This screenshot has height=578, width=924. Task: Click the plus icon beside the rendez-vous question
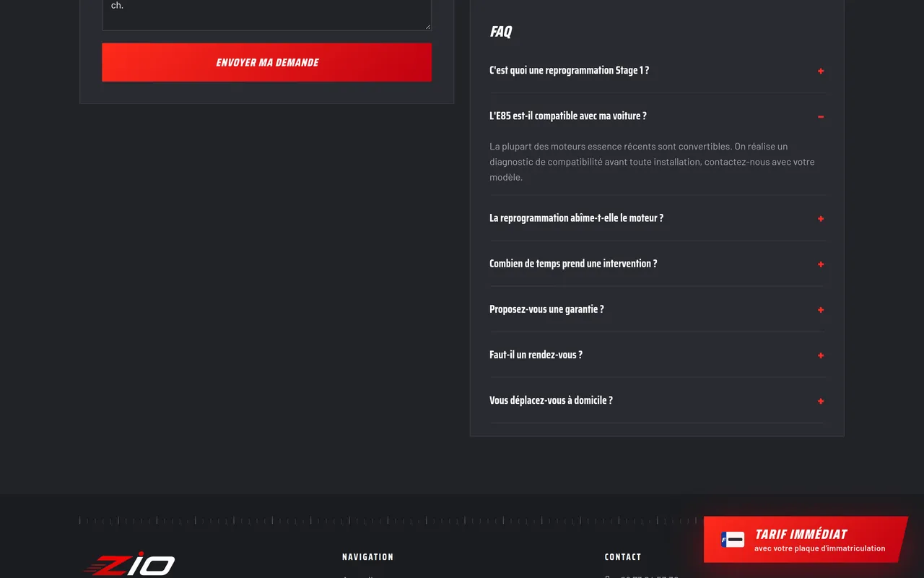point(821,355)
